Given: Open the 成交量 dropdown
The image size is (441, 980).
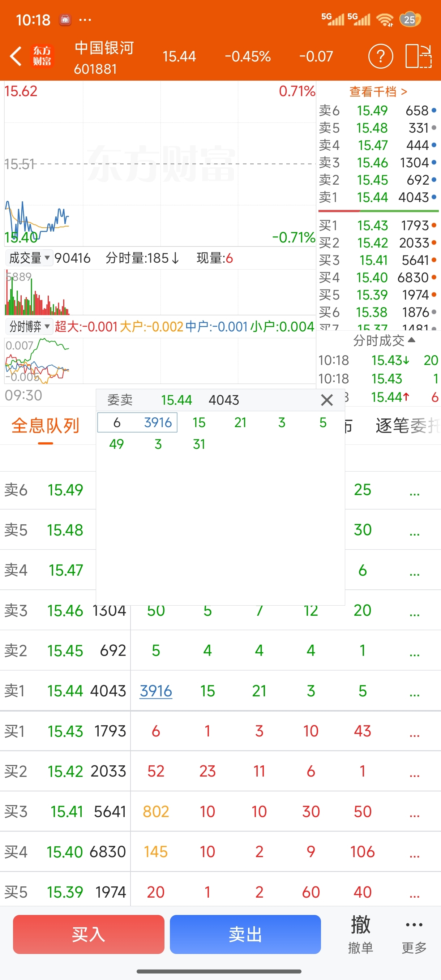Looking at the screenshot, I should pos(29,258).
